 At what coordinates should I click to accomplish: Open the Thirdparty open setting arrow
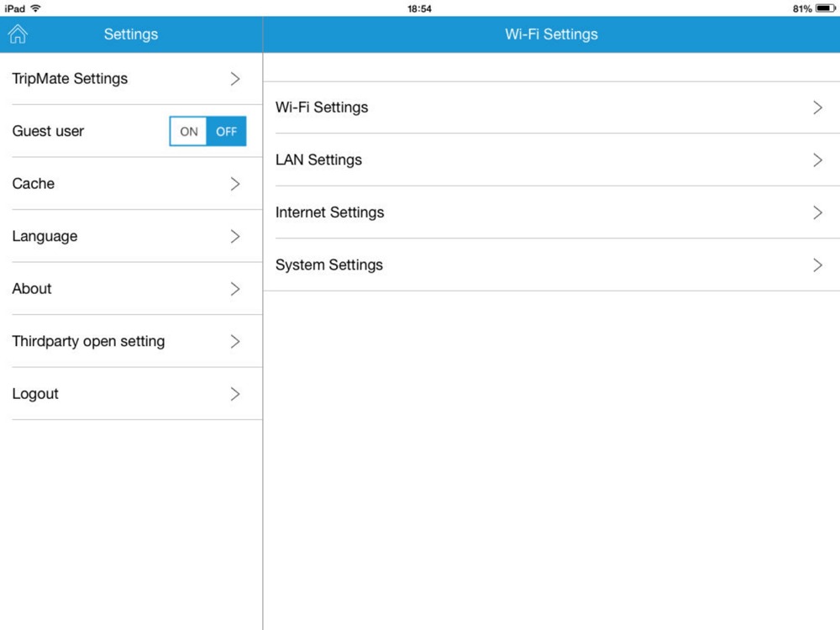(x=234, y=341)
